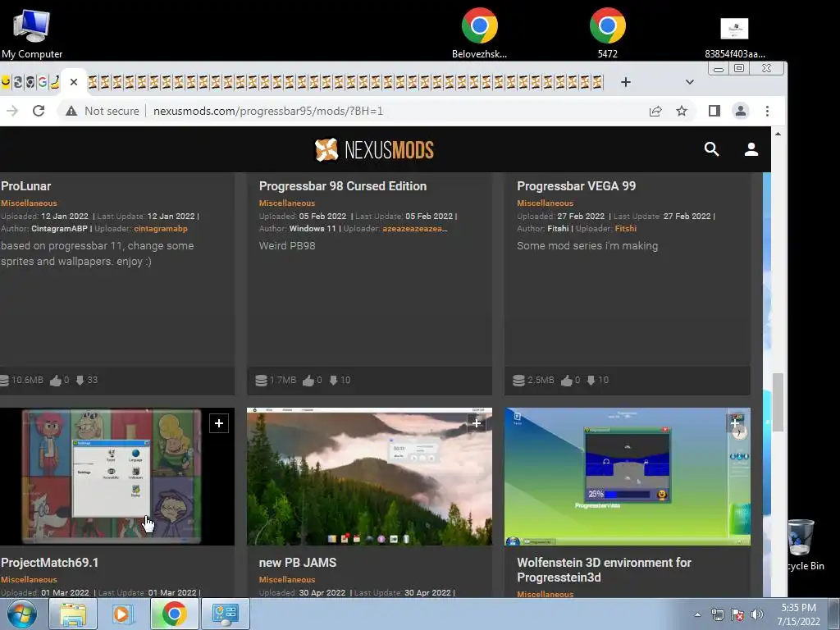Select the Recycle Bin desktop icon
Image resolution: width=840 pixels, height=630 pixels.
(805, 546)
